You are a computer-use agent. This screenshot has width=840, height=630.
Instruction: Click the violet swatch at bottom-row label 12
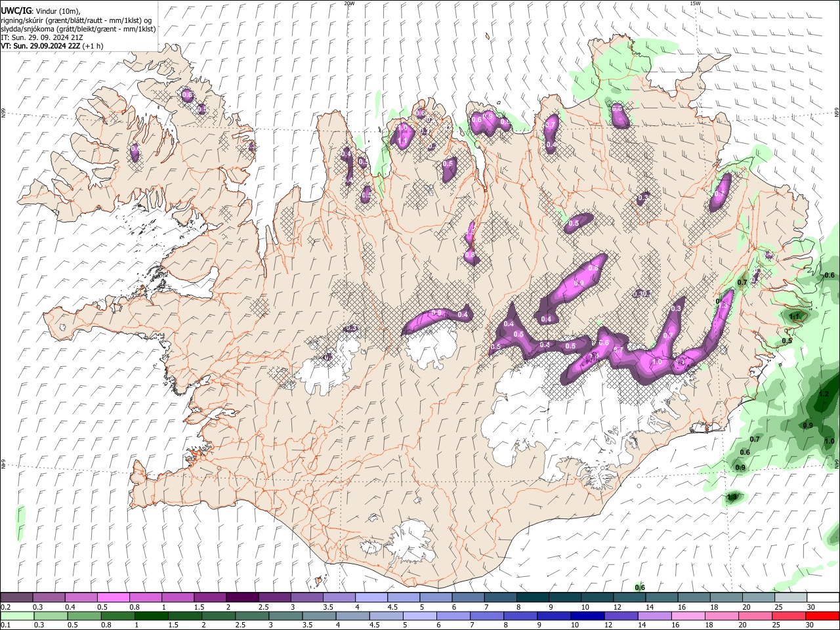[621, 616]
